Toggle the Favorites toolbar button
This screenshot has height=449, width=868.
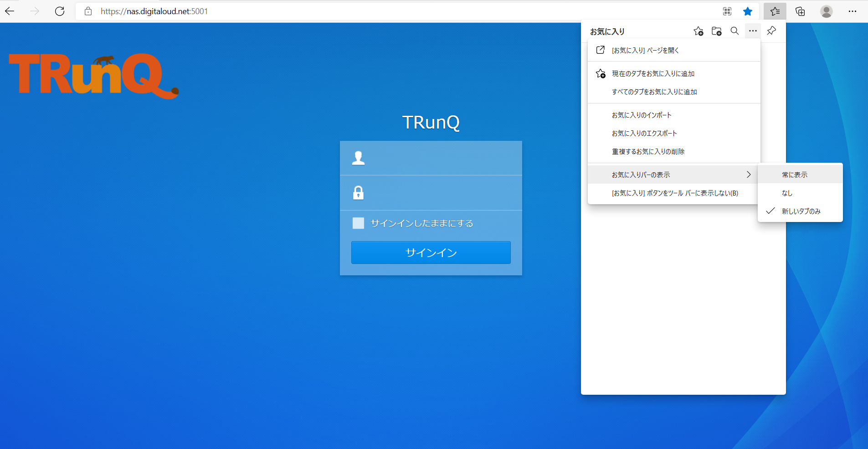tap(775, 11)
